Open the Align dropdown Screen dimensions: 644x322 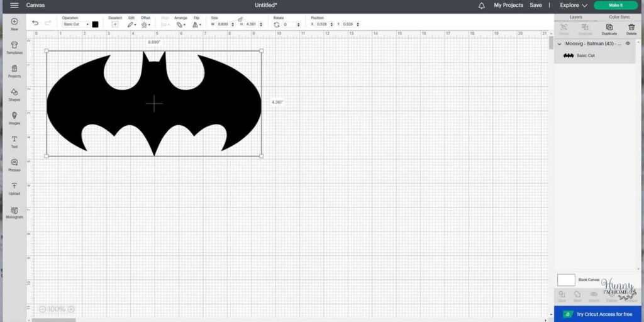(x=165, y=25)
